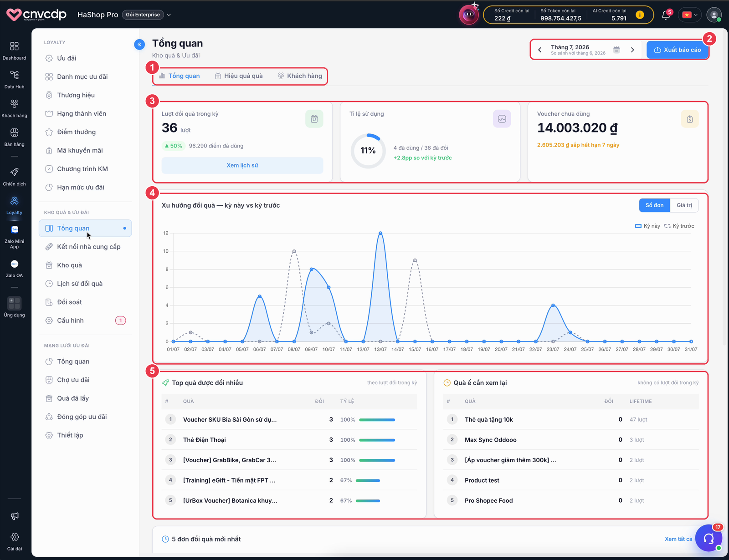Image resolution: width=729 pixels, height=560 pixels.
Task: Click the credit info icon
Action: coord(640,15)
